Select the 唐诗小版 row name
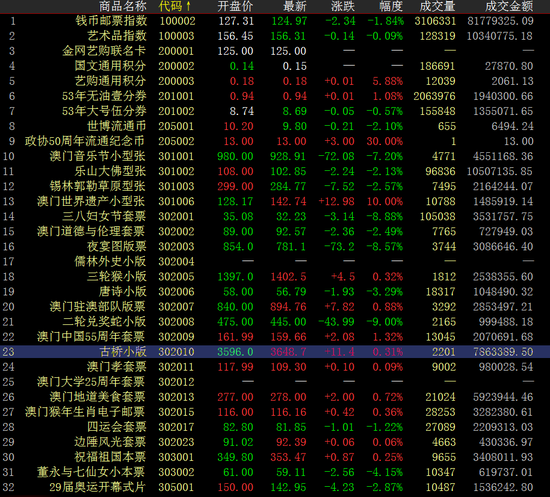550x497 pixels. tap(123, 292)
